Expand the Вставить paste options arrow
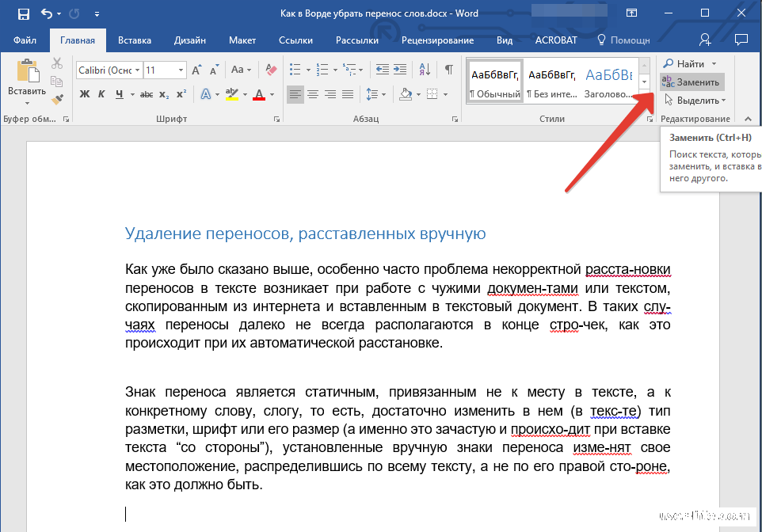 click(27, 103)
